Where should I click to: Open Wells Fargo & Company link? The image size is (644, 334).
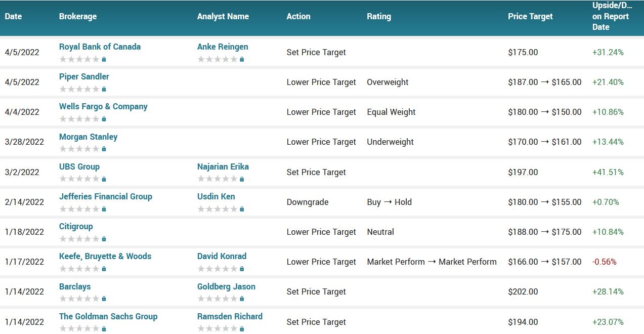point(103,107)
